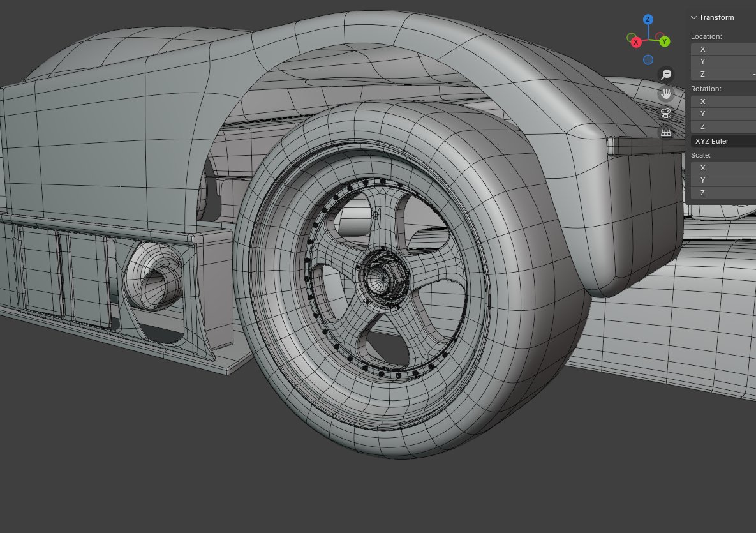Click the red X axis on navigation gizmo

coord(636,42)
